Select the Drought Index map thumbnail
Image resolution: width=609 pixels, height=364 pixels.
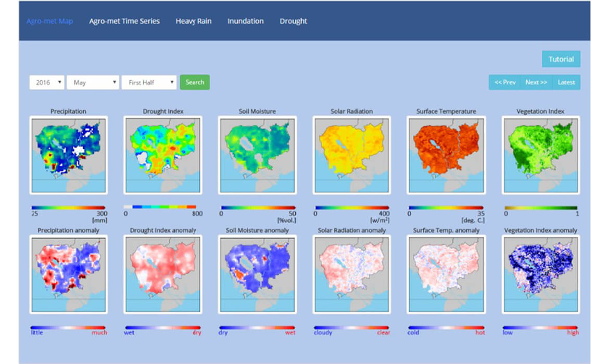(163, 155)
